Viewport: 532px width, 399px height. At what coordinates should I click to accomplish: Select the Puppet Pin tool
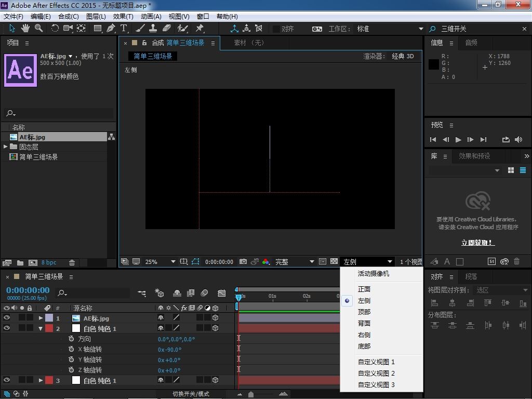[x=199, y=29]
